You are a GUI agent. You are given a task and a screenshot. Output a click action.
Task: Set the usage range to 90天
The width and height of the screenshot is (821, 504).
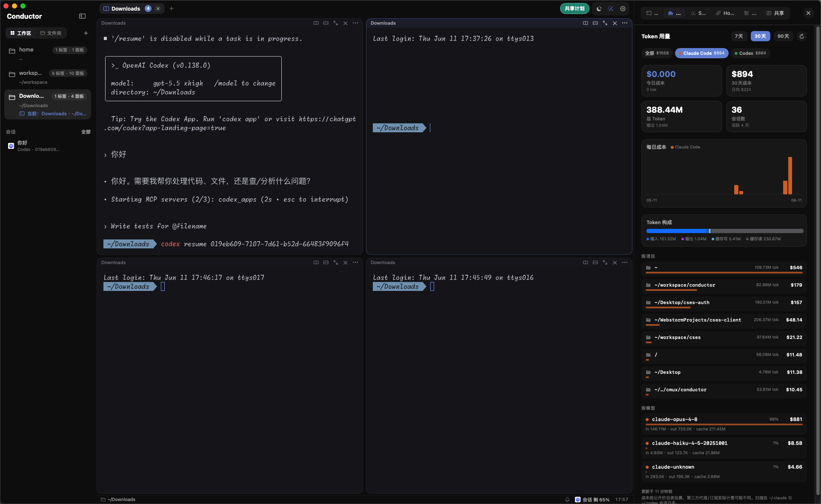coord(783,36)
